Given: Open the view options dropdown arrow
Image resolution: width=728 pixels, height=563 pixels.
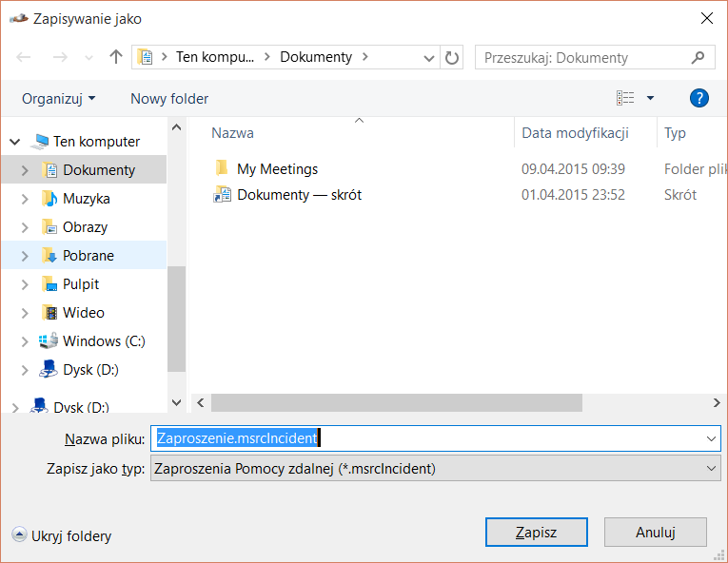Looking at the screenshot, I should point(650,98).
